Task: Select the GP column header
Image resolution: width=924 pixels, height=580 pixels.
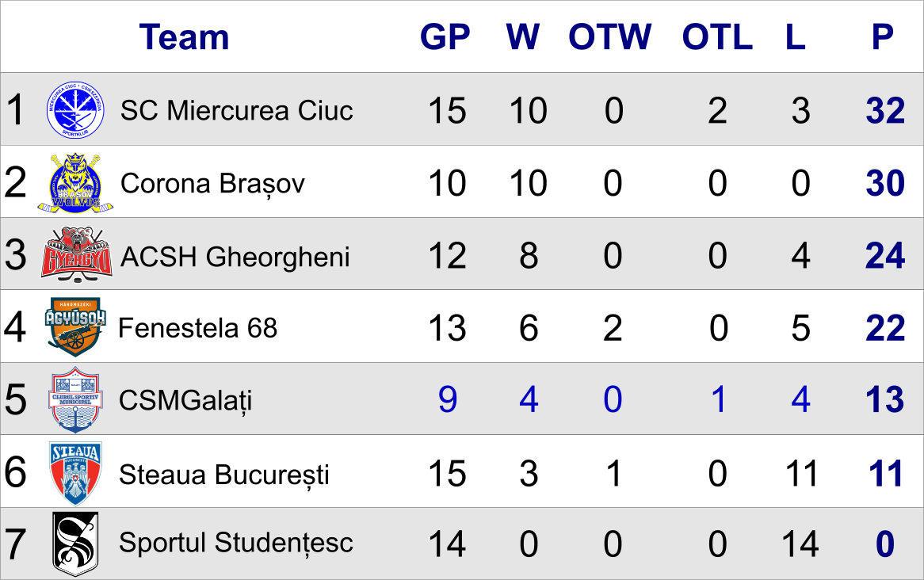Action: (445, 37)
